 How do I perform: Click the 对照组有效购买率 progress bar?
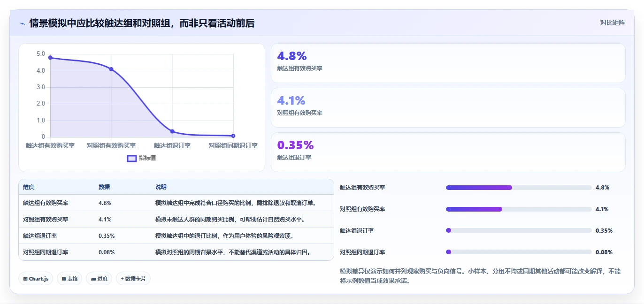pyautogui.click(x=519, y=209)
